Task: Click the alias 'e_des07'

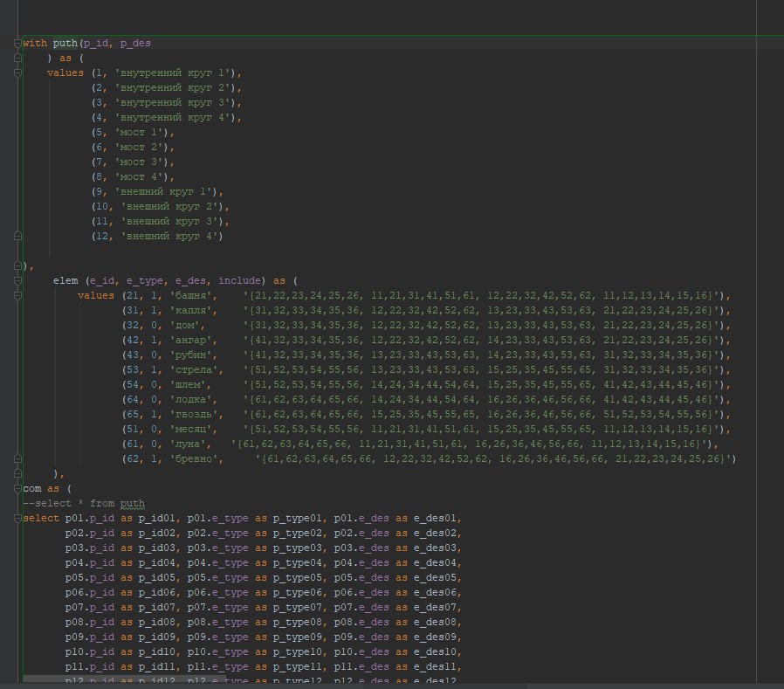Action: 435,608
